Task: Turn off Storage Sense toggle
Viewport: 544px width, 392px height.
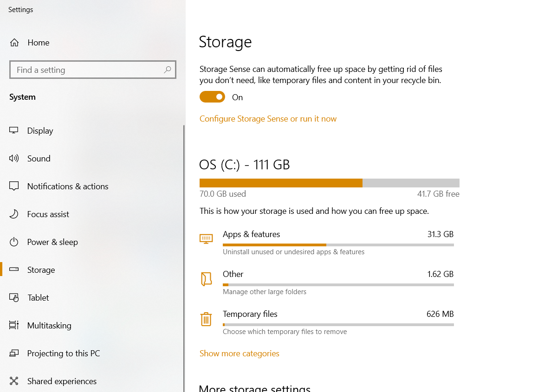Action: 212,97
